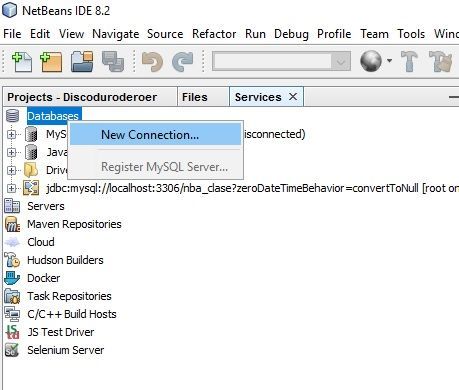Open the File menu

(x=12, y=34)
